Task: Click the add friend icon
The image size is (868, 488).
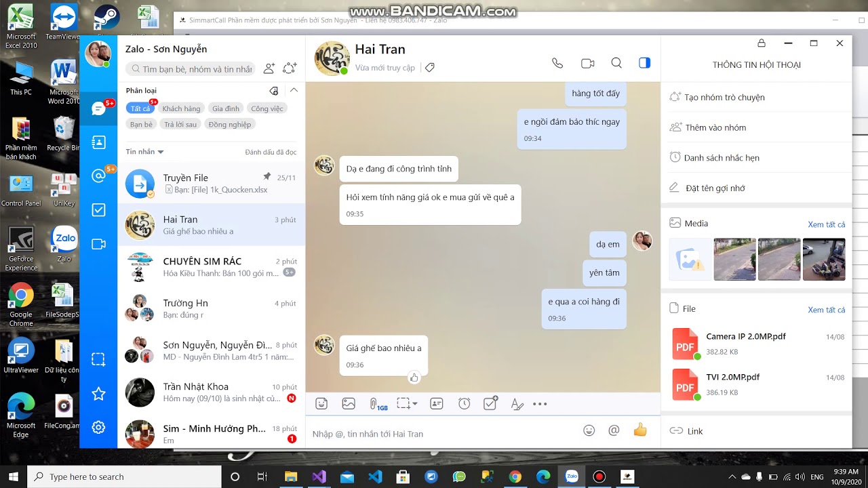Action: (x=269, y=68)
